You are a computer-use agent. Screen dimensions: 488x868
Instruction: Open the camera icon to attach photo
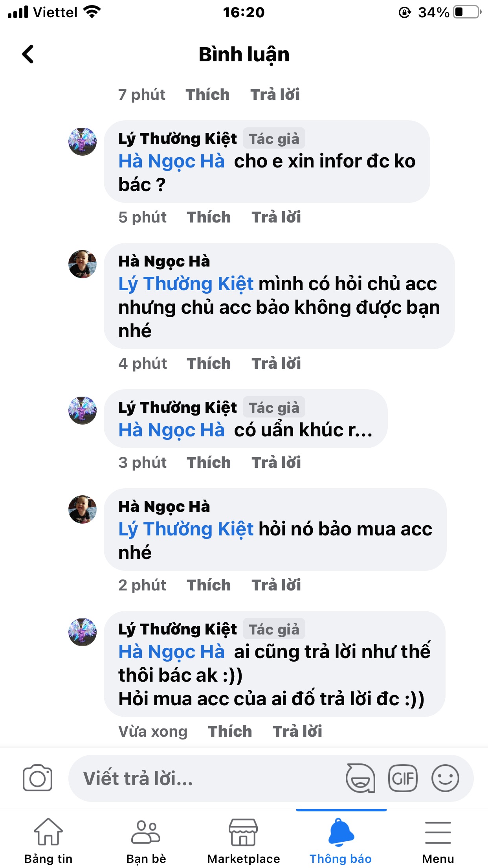(x=37, y=778)
